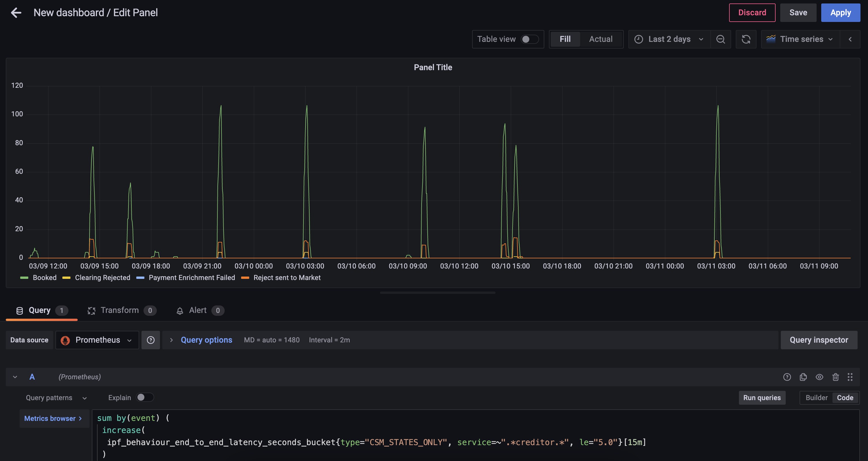Click the Booked legend color swatch
Screen dimensions: 868x461
tap(24, 278)
